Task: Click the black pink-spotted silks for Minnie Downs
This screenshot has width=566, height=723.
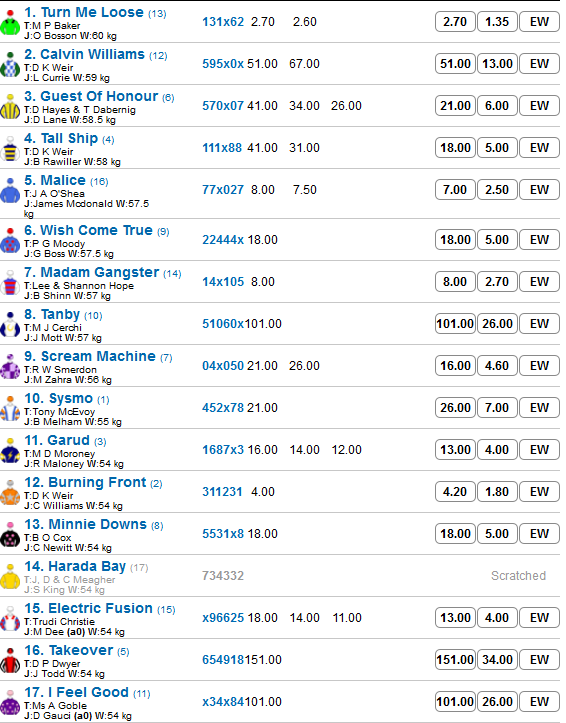Action: point(10,535)
